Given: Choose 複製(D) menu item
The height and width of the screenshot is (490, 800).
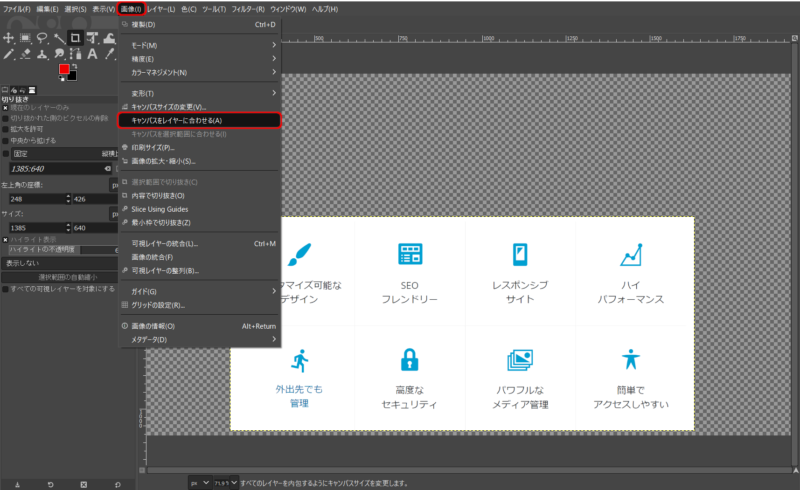Looking at the screenshot, I should (199, 24).
